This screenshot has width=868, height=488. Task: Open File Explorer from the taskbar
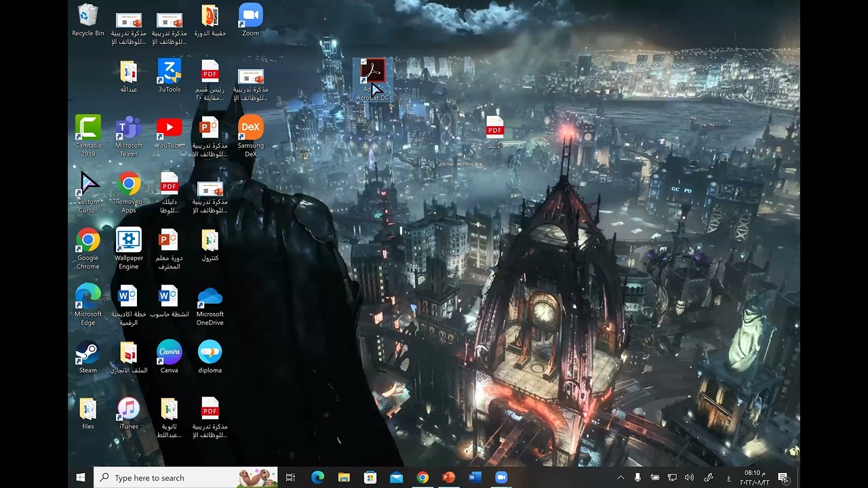click(344, 478)
